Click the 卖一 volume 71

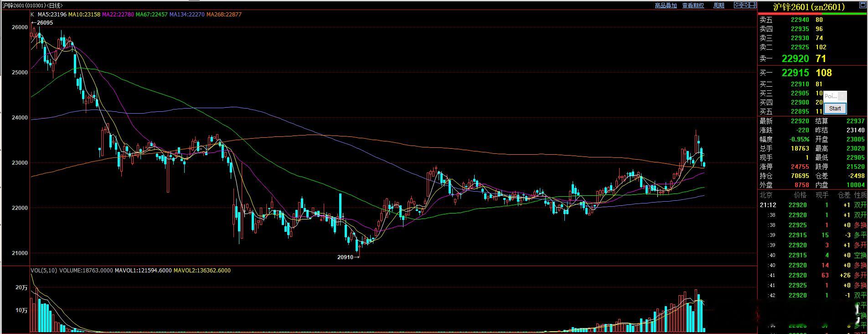(821, 58)
